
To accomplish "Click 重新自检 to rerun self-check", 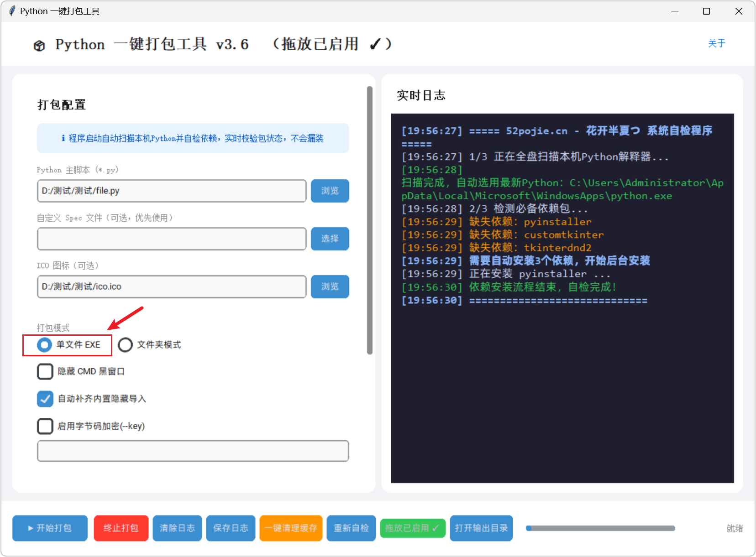I will click(x=351, y=528).
